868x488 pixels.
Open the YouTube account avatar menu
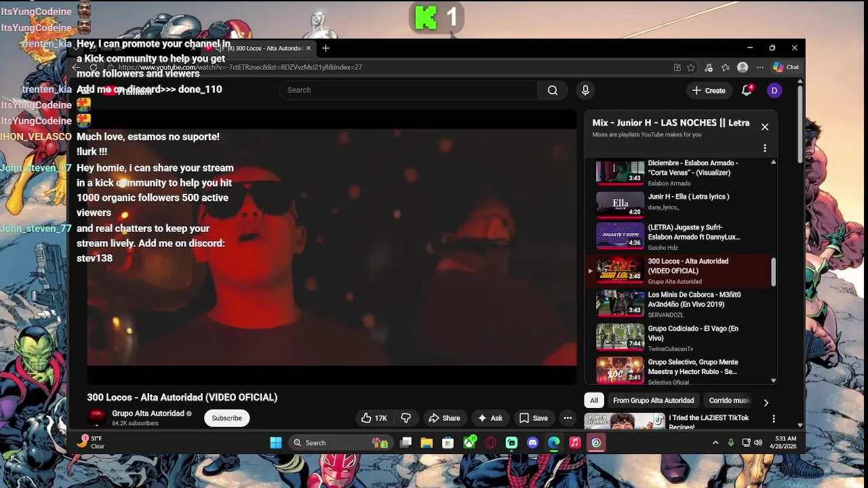(x=774, y=90)
